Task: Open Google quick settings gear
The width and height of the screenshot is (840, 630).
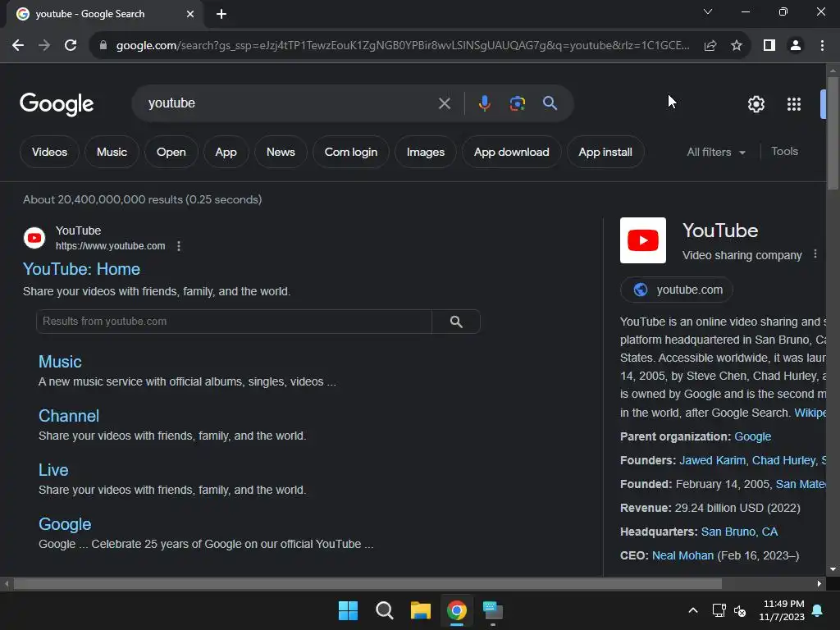Action: pyautogui.click(x=756, y=104)
